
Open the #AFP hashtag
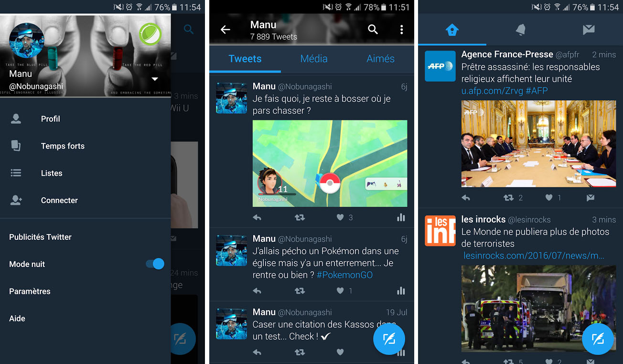click(x=537, y=91)
